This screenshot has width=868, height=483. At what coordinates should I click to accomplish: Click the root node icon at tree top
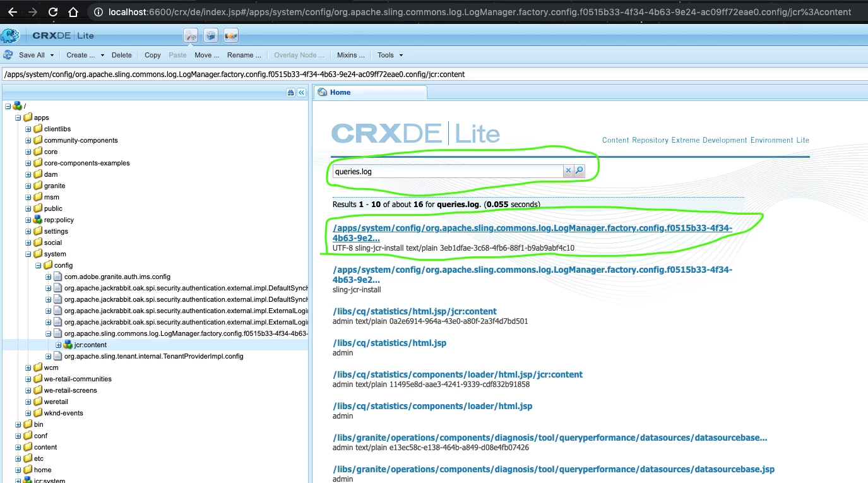(18, 106)
